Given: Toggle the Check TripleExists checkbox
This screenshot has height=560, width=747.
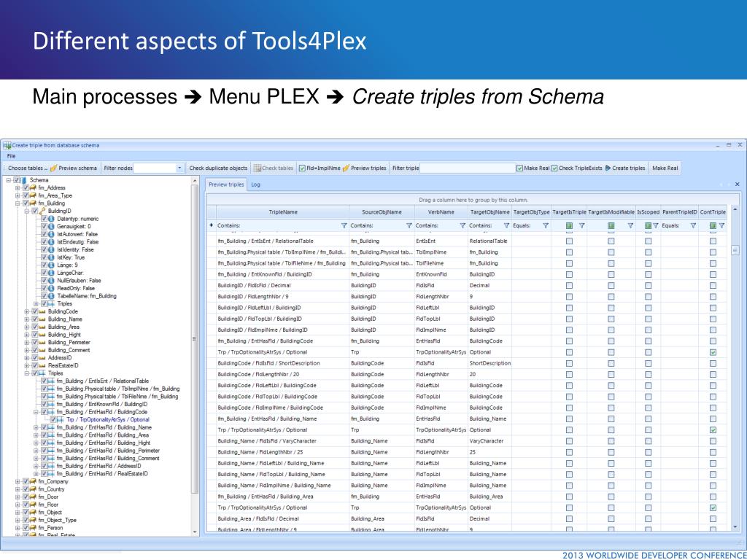Looking at the screenshot, I should 554,168.
